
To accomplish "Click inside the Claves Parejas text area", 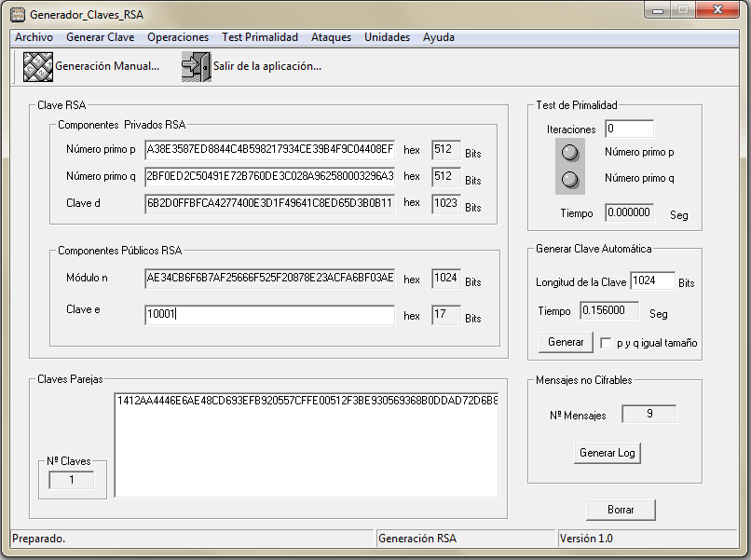I will pos(306,447).
